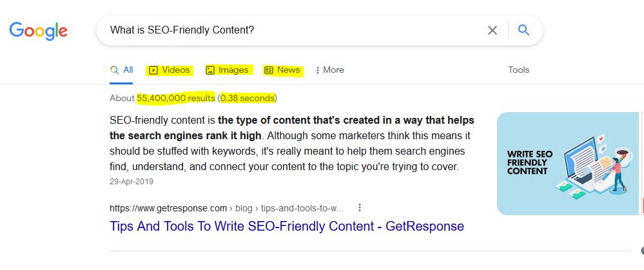Click the bold featured snippet definition text
644x270 pixels.
pos(291,128)
